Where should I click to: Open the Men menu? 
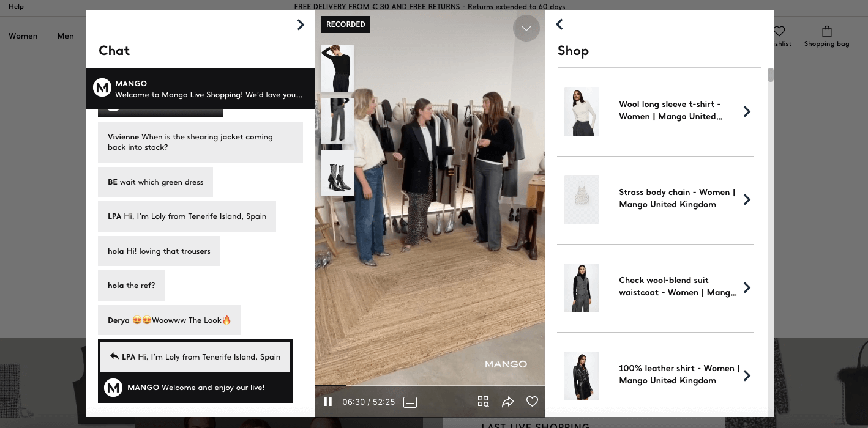click(65, 36)
